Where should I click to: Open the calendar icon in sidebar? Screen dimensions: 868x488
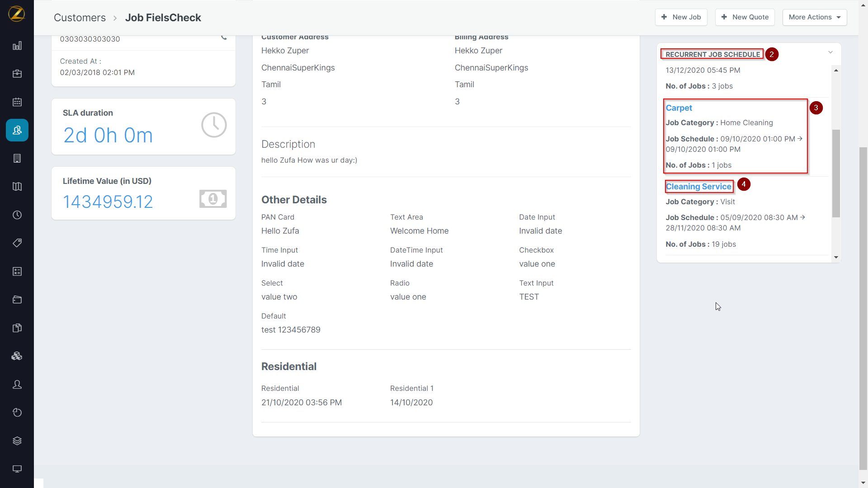click(x=17, y=102)
